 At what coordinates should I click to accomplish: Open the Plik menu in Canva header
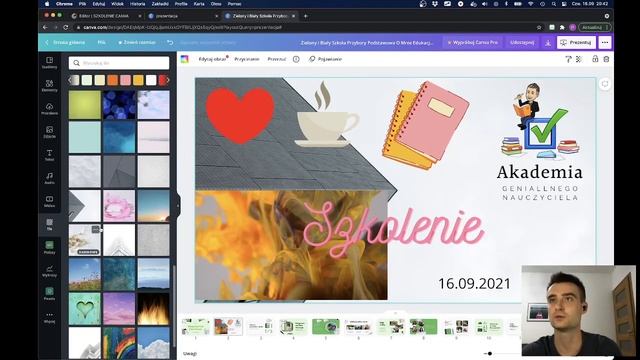click(101, 42)
